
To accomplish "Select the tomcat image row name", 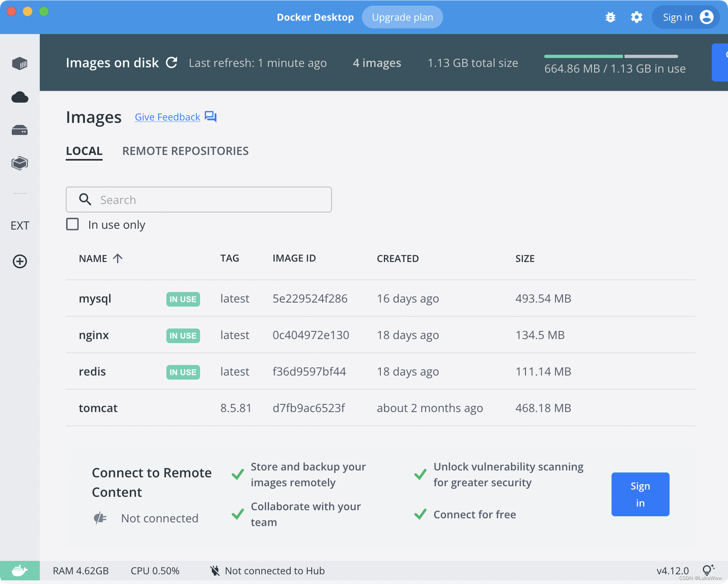I will pos(98,408).
